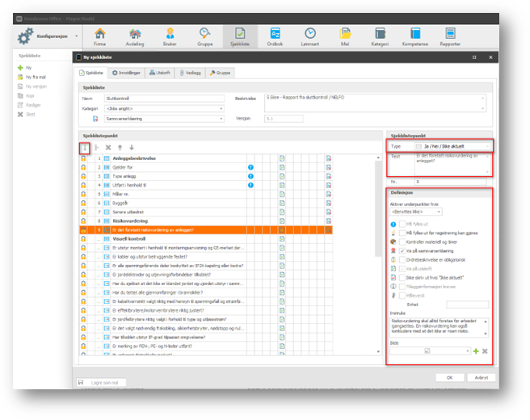Open the Kompetanse section

click(415, 37)
